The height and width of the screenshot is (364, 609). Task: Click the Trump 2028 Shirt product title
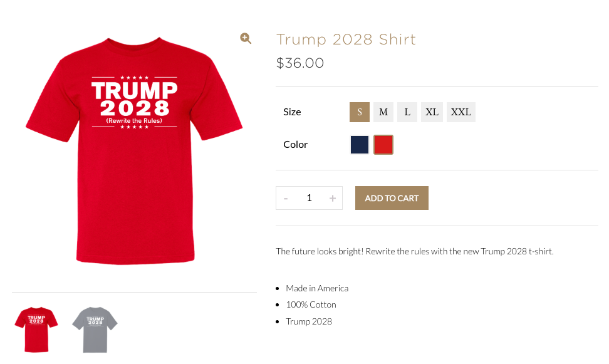tap(346, 39)
